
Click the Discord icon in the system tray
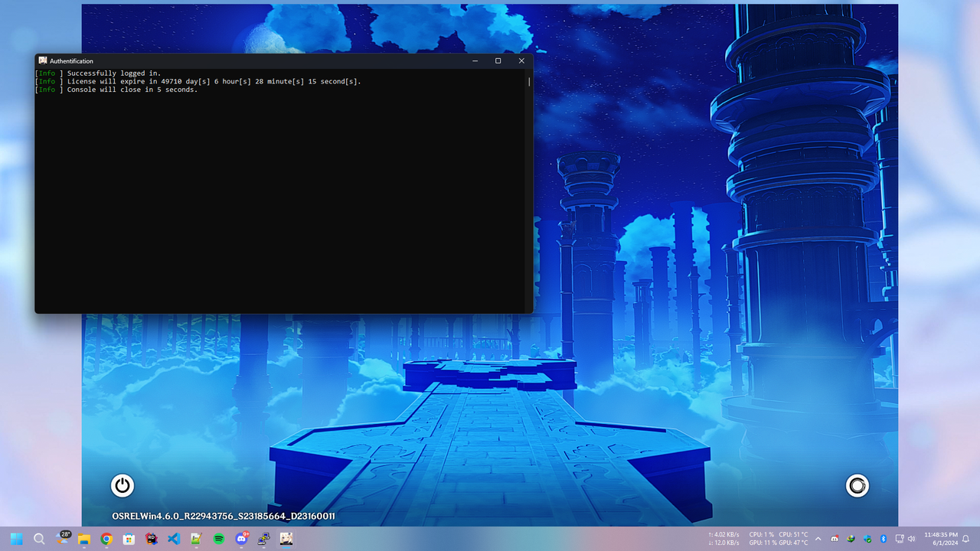tap(835, 539)
